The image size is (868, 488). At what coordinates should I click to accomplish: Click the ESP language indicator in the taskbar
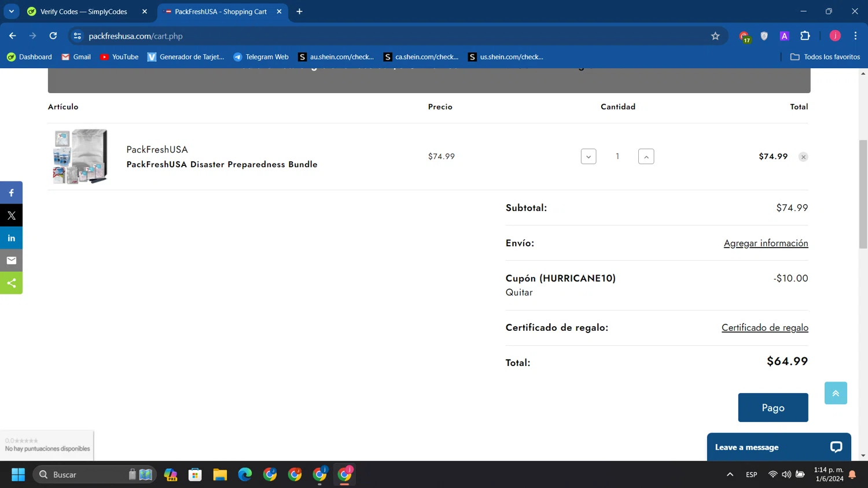[751, 475]
